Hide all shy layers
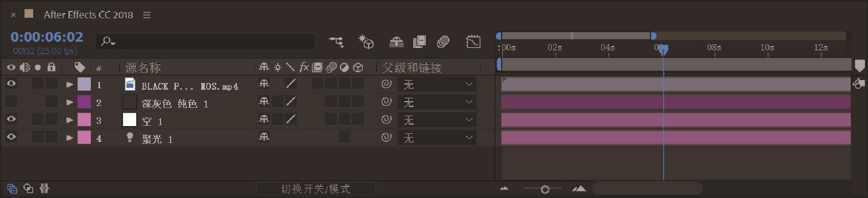Image resolution: width=868 pixels, height=198 pixels. [x=396, y=42]
